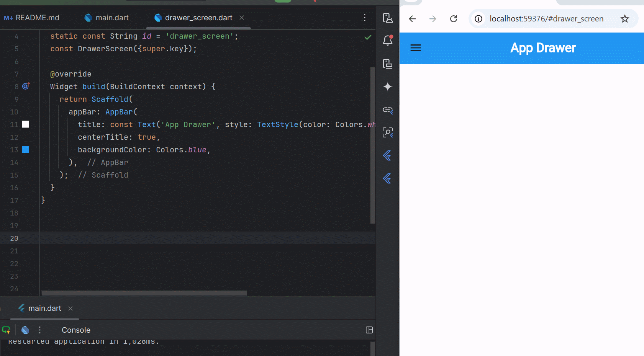Viewport: 644px width, 356px height.
Task: Click the blue color swatch on line 13
Action: coord(26,149)
